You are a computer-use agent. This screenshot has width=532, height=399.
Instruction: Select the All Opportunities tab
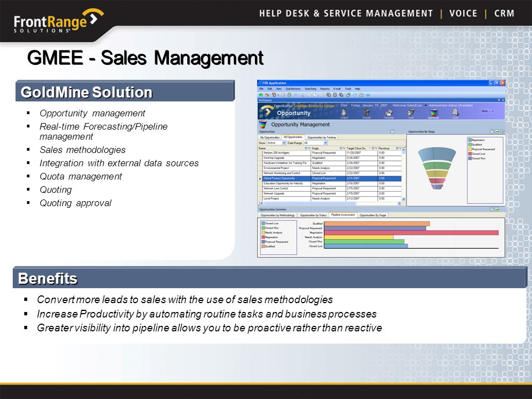coord(293,137)
